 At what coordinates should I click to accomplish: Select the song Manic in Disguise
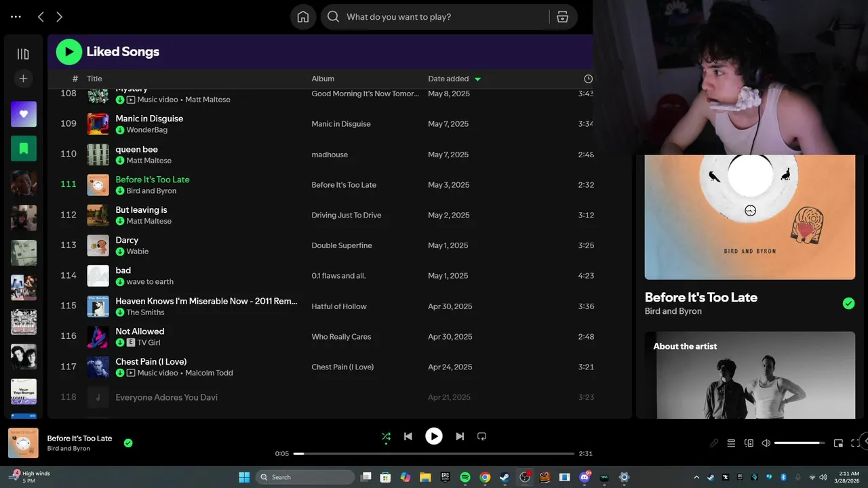pyautogui.click(x=149, y=119)
